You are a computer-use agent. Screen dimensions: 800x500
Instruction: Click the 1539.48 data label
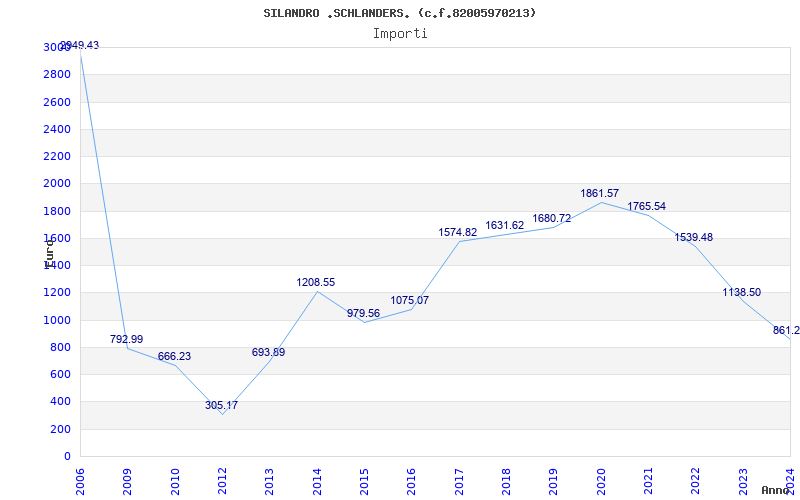click(x=694, y=237)
